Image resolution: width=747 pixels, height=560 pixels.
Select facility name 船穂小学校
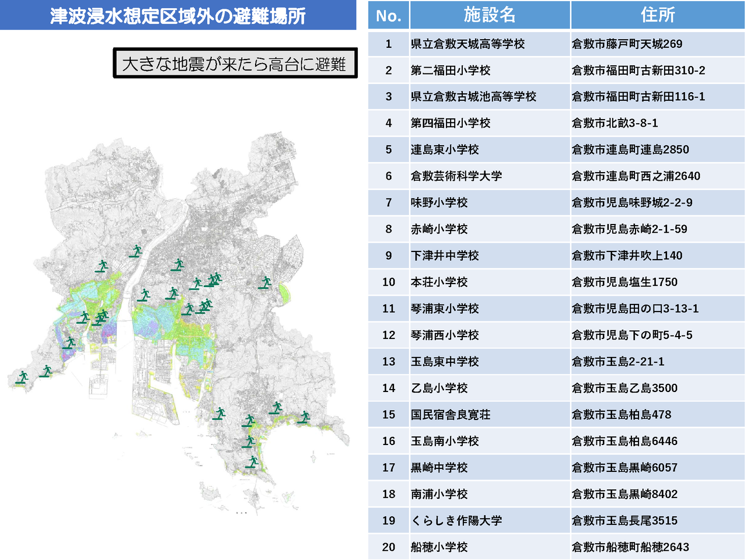pyautogui.click(x=439, y=547)
